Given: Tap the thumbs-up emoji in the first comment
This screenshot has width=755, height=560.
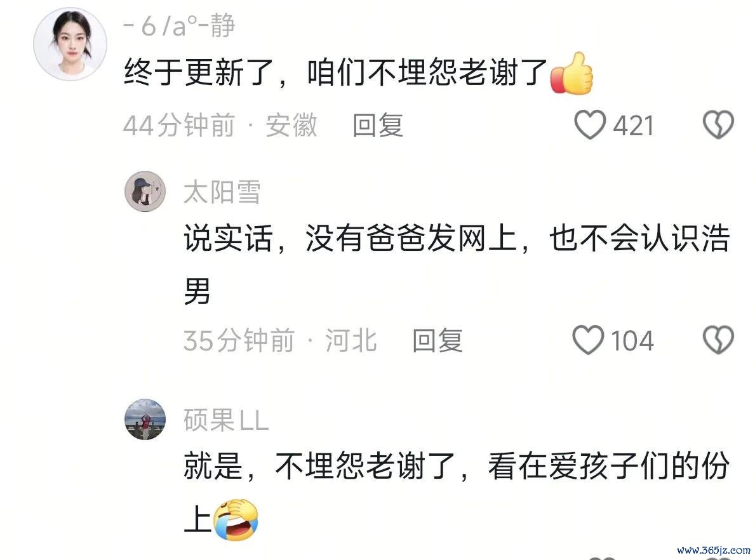Looking at the screenshot, I should click(571, 74).
